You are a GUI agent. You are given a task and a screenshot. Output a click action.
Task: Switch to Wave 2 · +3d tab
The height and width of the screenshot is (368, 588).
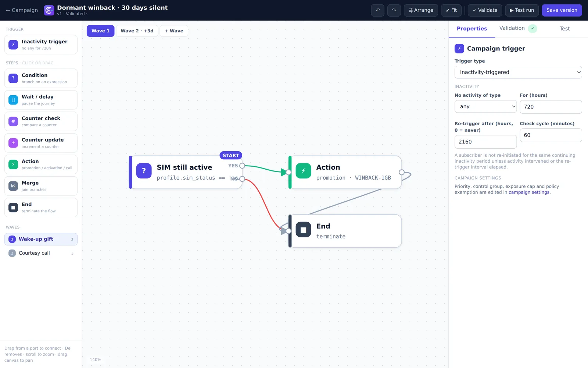coord(137,31)
